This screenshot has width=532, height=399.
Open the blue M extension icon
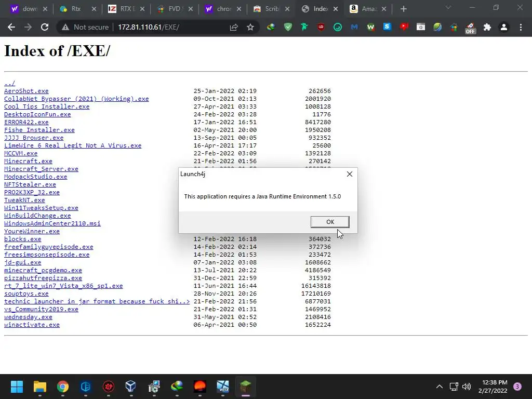[354, 27]
